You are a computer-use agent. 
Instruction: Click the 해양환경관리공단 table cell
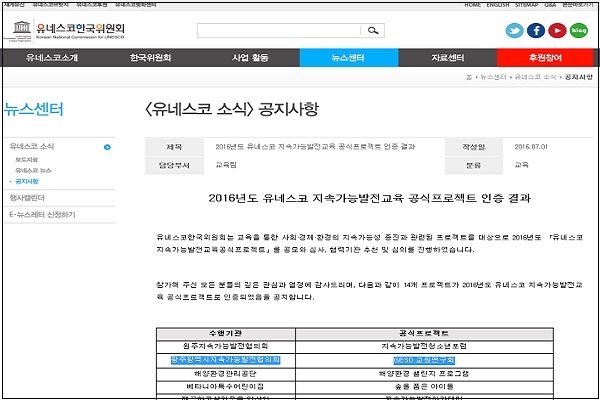[225, 374]
